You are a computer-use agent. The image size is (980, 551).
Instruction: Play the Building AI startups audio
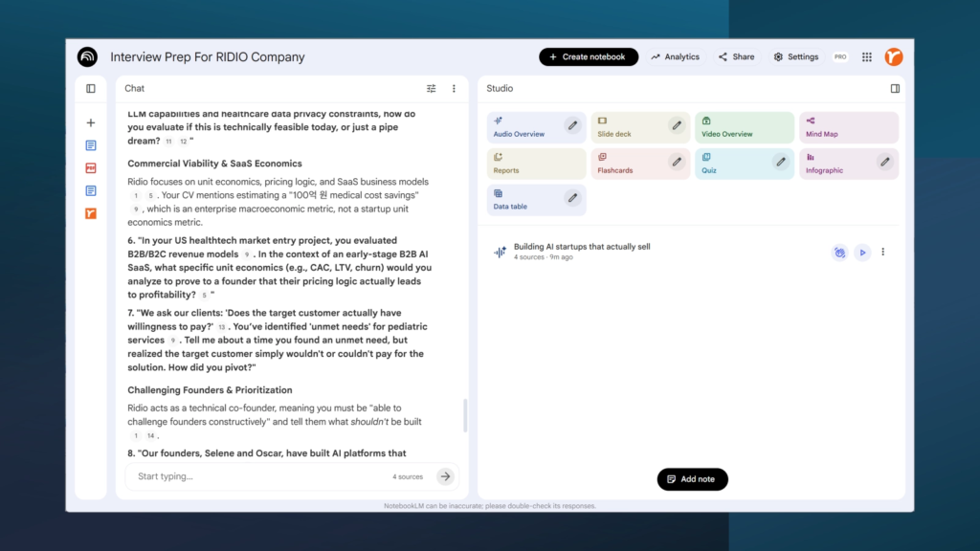[862, 253]
